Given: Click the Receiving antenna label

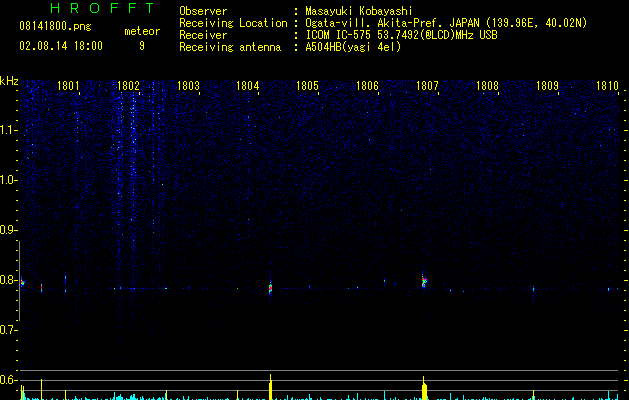Looking at the screenshot, I should point(230,47).
